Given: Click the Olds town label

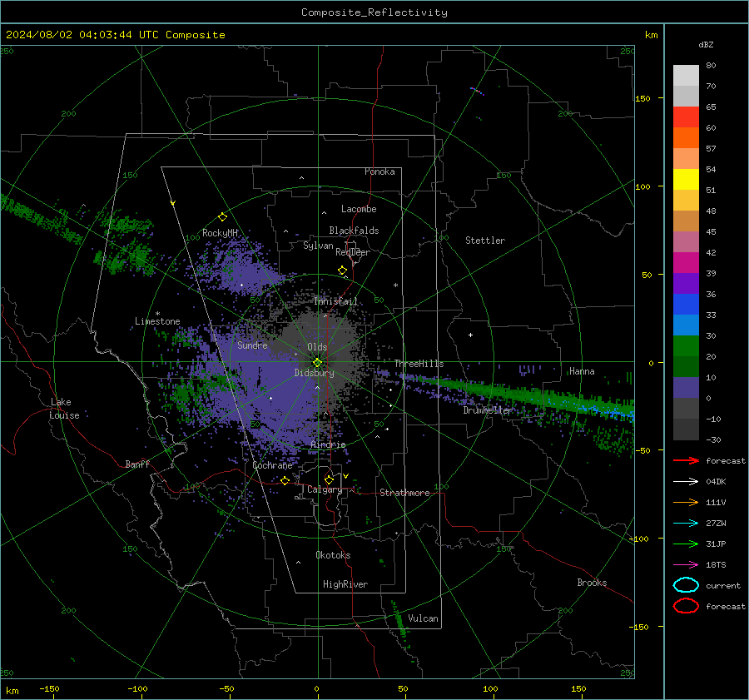Looking at the screenshot, I should 317,347.
